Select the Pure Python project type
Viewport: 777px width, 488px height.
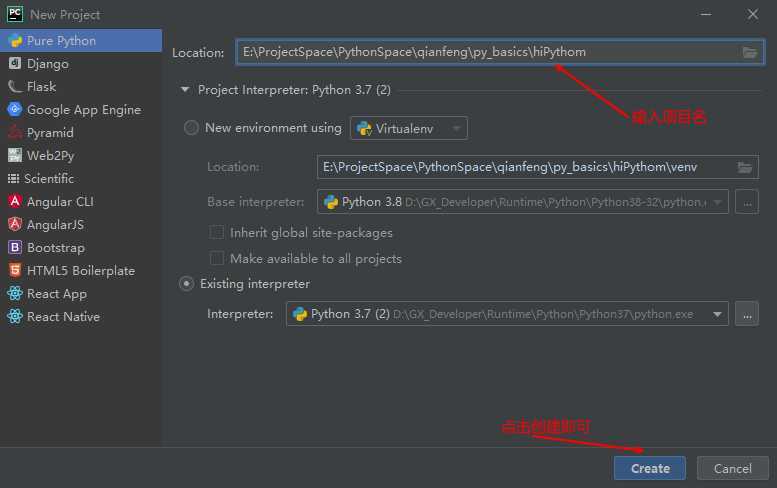(x=81, y=41)
